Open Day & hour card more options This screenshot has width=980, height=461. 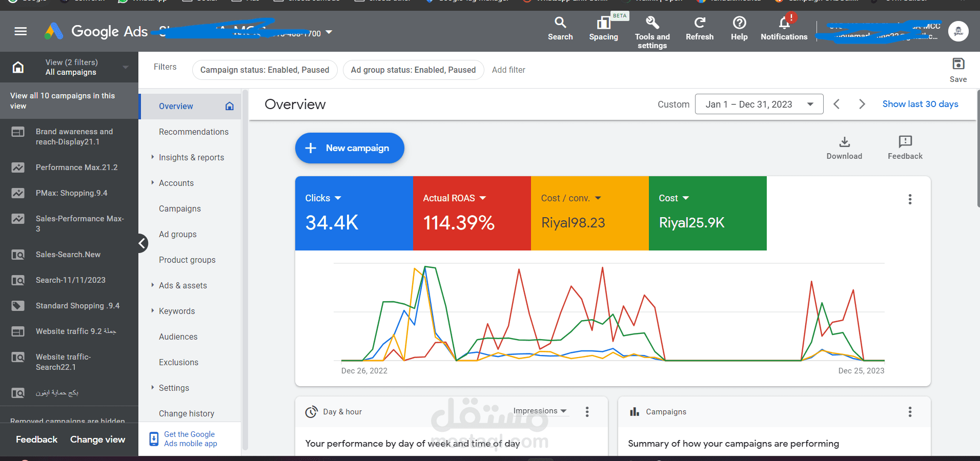coord(587,412)
